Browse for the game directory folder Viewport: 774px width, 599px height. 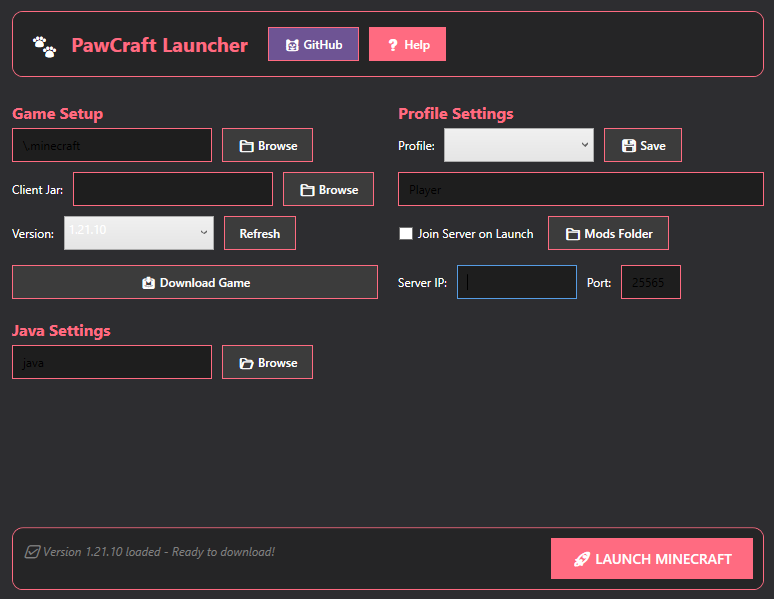click(268, 145)
